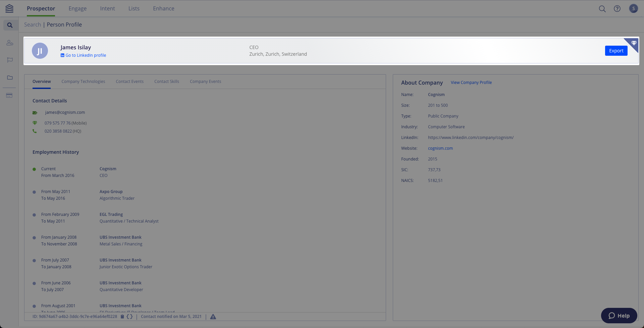Switch to the Enhance tab
This screenshot has height=328, width=644.
click(164, 8)
